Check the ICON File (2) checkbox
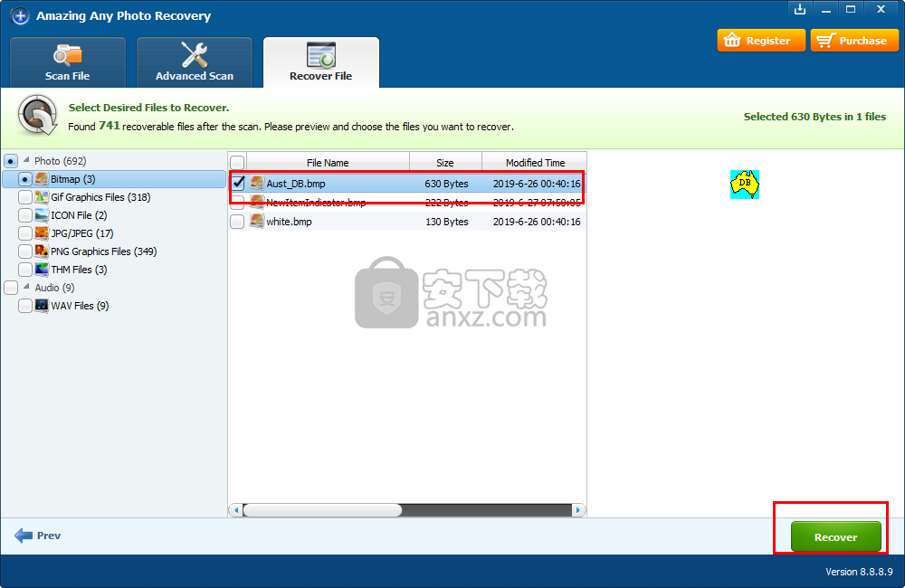This screenshot has height=588, width=905. click(x=24, y=215)
